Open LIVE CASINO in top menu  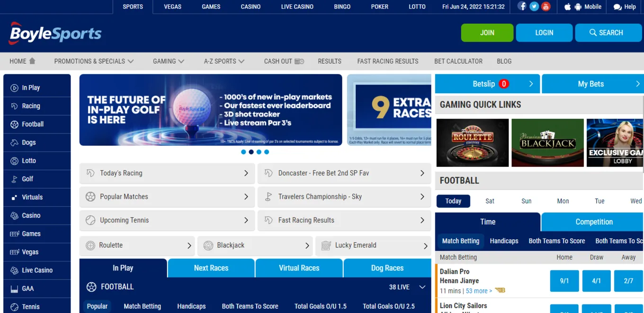[x=297, y=7]
